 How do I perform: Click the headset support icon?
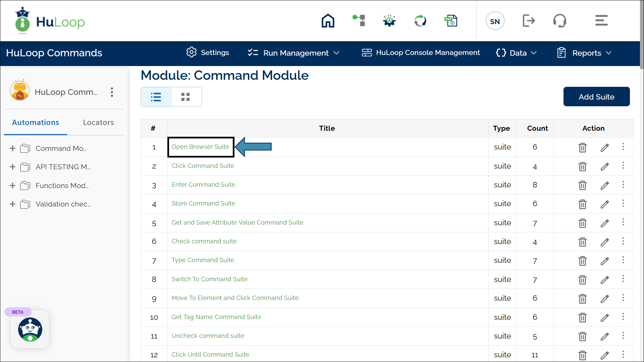click(x=559, y=21)
